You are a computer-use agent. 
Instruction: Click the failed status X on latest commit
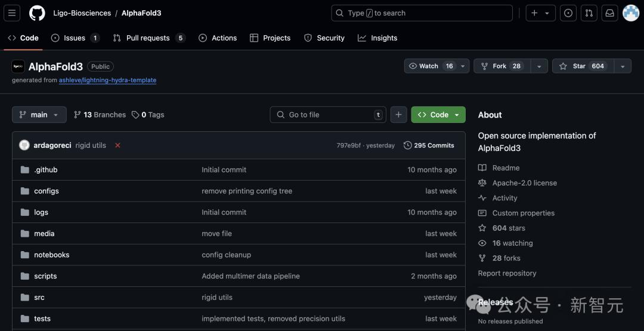[x=117, y=146]
